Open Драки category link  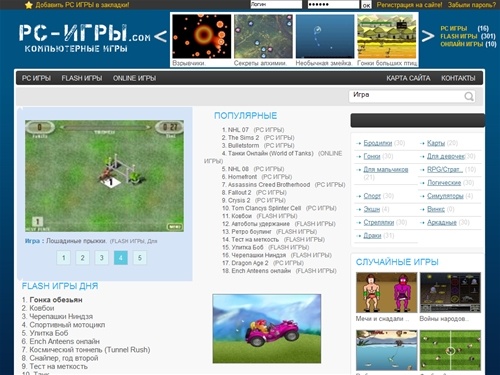(x=372, y=236)
